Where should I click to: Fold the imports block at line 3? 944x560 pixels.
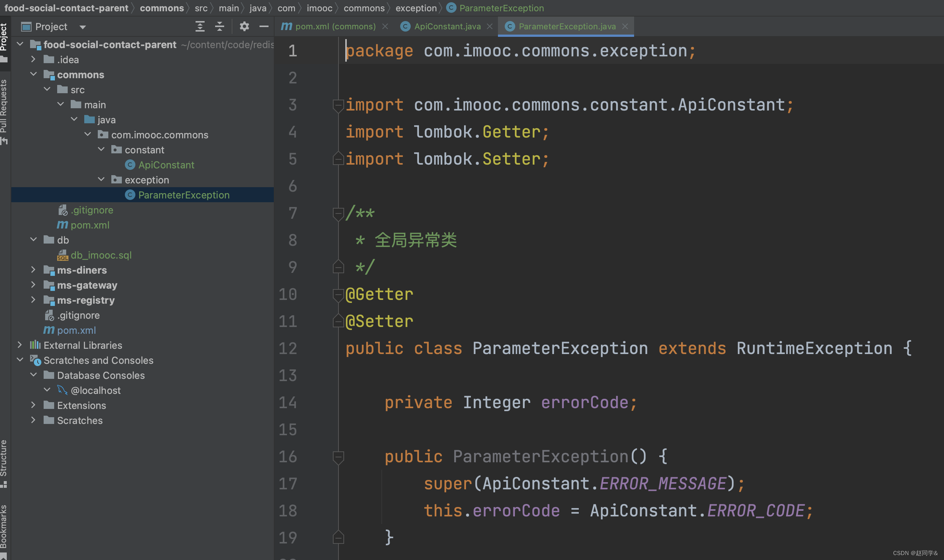tap(338, 105)
